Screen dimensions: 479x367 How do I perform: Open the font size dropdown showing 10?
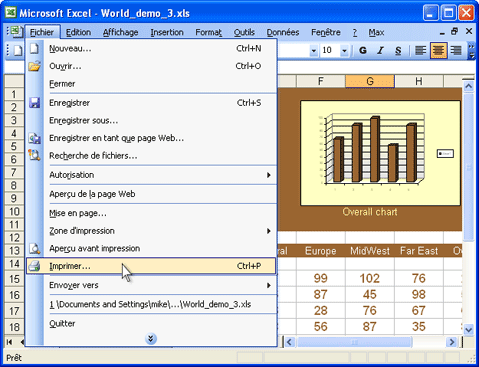(x=344, y=51)
